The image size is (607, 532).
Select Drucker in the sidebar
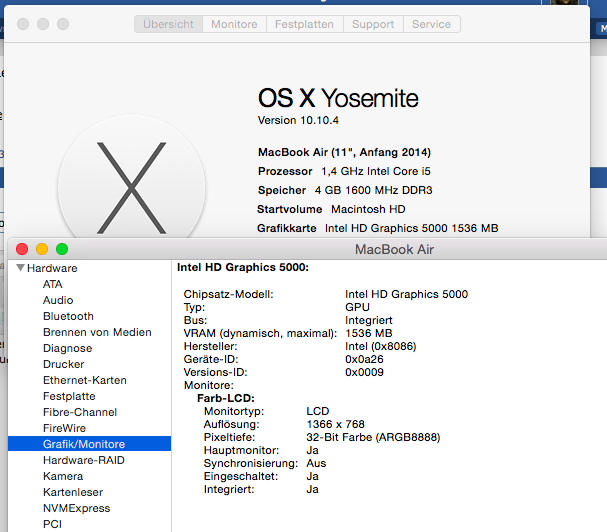[x=63, y=364]
